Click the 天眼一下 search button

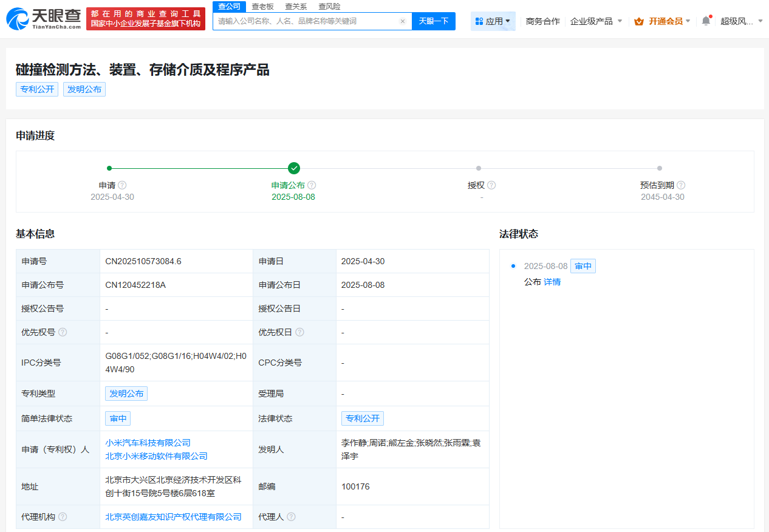433,21
